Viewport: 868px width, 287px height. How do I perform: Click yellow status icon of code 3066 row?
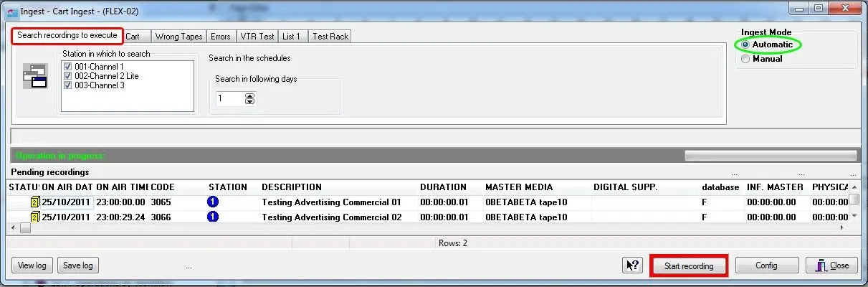(34, 217)
